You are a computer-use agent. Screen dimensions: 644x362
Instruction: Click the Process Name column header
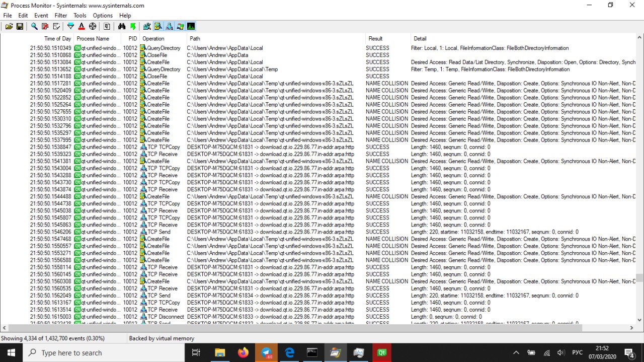[x=98, y=38]
